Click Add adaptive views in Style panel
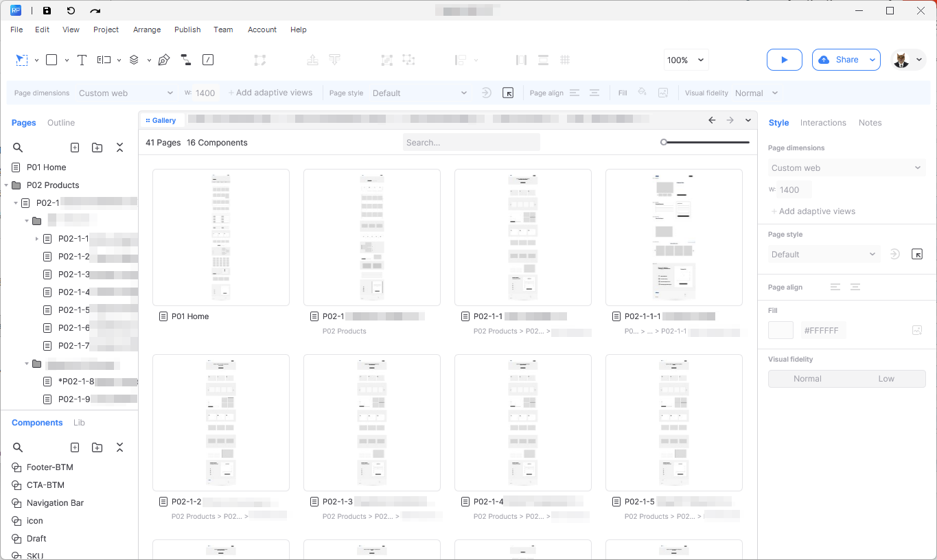937x560 pixels. click(x=813, y=211)
